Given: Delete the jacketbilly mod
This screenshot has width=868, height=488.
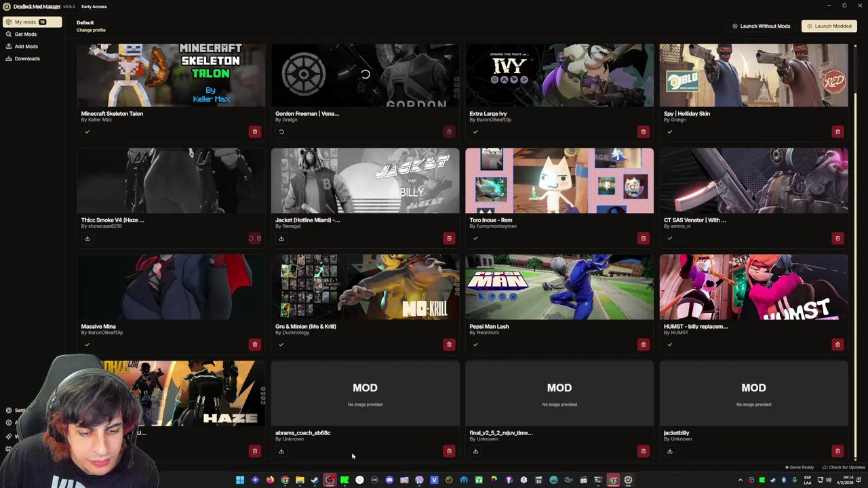Looking at the screenshot, I should [837, 451].
